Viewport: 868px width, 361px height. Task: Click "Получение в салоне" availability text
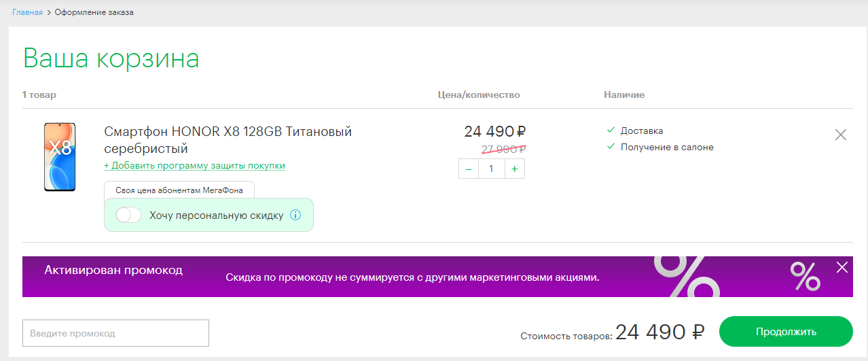point(667,147)
